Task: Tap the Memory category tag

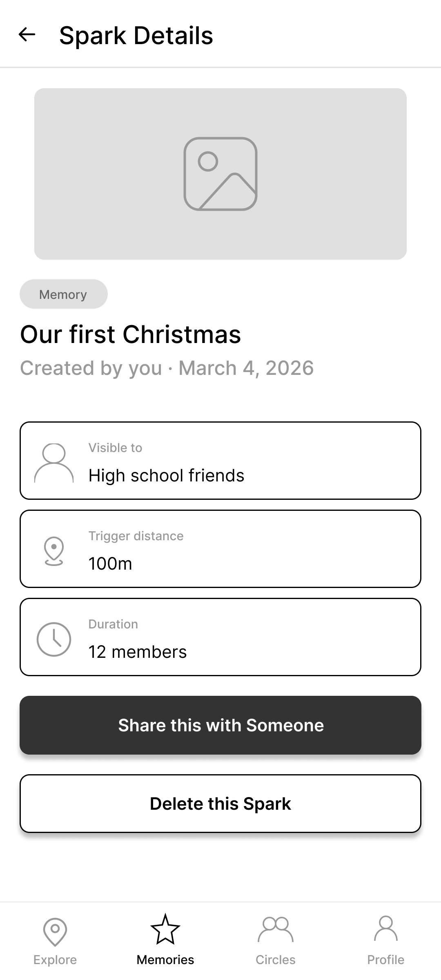Action: (64, 294)
